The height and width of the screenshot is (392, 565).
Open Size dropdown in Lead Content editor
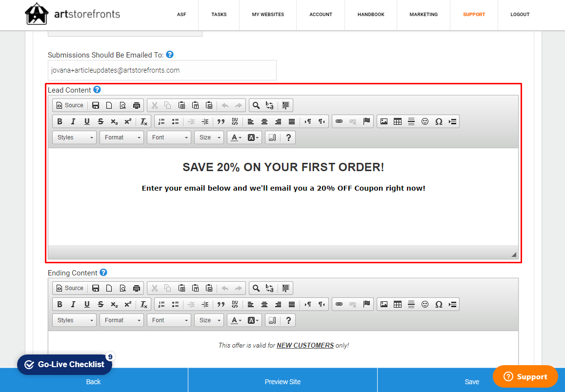click(x=209, y=137)
